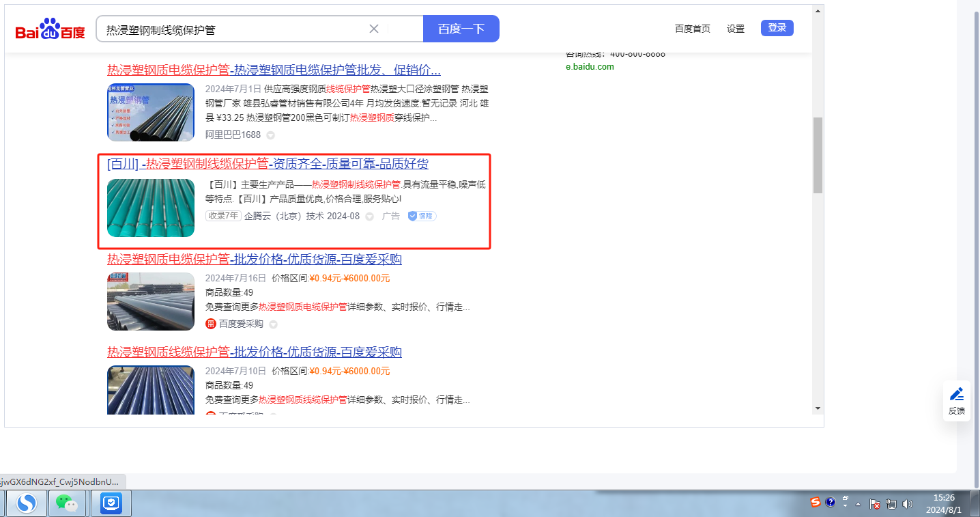The image size is (980, 517).
Task: Expand dropdown arrow beside 企腾云 2024-08
Action: tap(370, 216)
